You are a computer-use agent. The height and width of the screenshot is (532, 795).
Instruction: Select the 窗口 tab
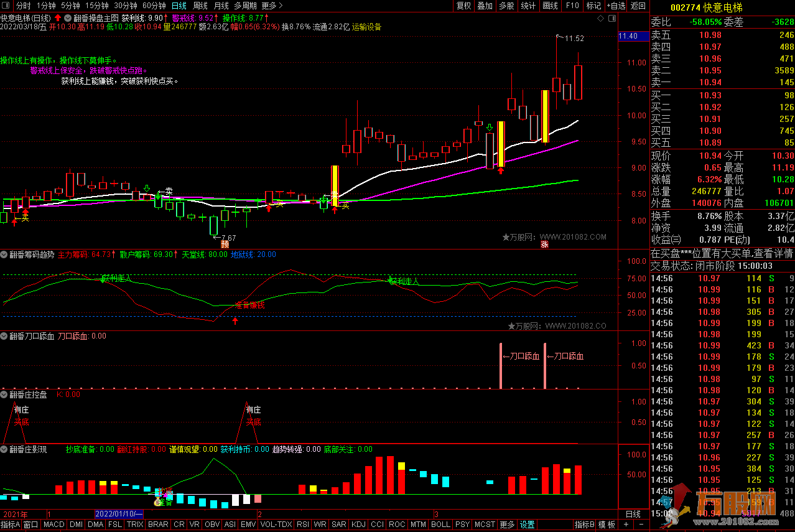click(31, 525)
